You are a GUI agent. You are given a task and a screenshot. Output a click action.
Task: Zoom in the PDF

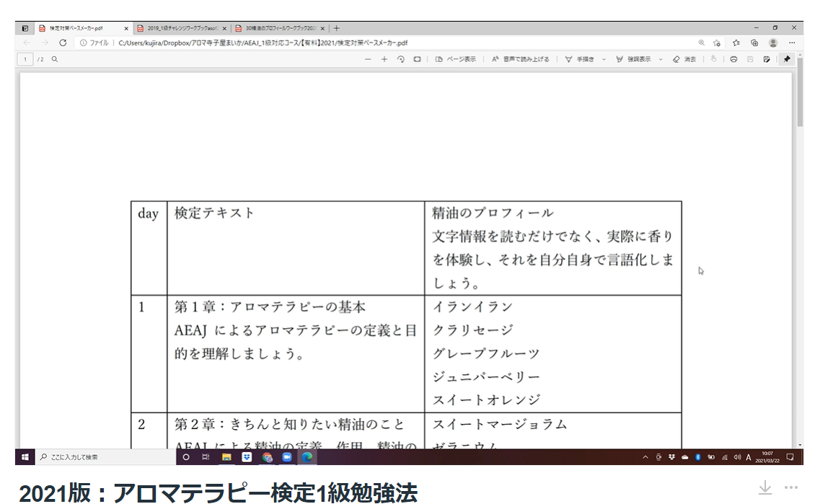click(384, 59)
